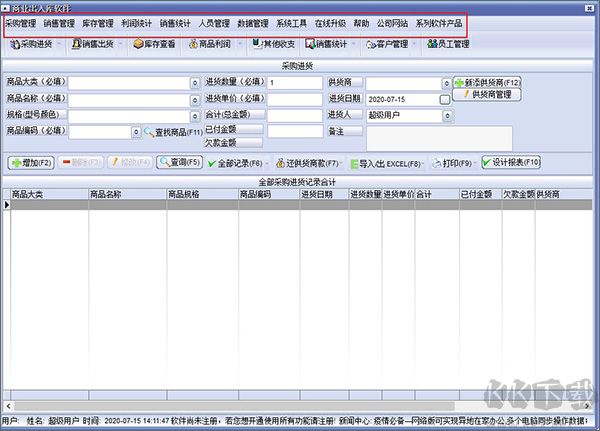Expand the 商品大类 dropdown
The width and height of the screenshot is (600, 431).
click(194, 84)
